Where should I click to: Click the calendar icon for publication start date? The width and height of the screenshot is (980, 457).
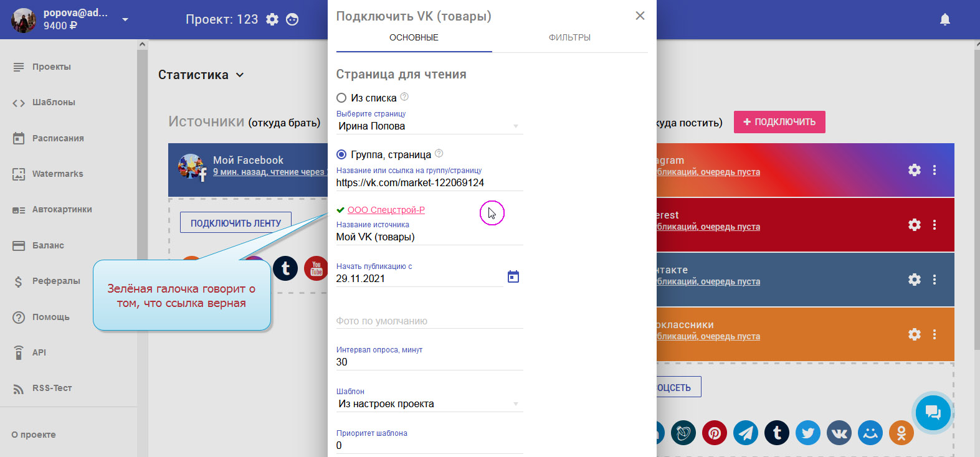[x=513, y=277]
